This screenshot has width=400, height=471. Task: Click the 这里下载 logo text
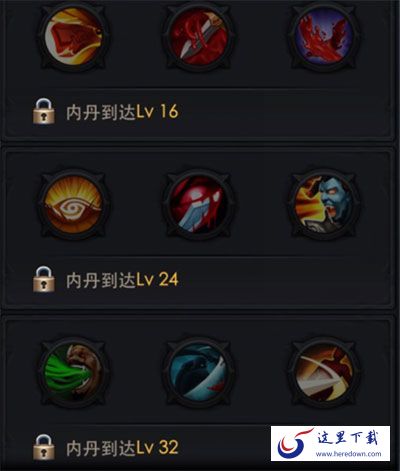click(x=348, y=437)
